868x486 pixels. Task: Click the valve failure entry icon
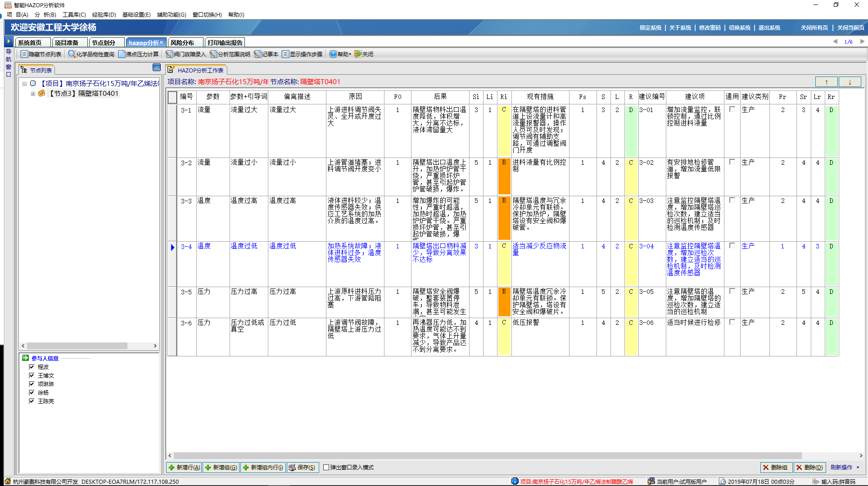coord(169,54)
